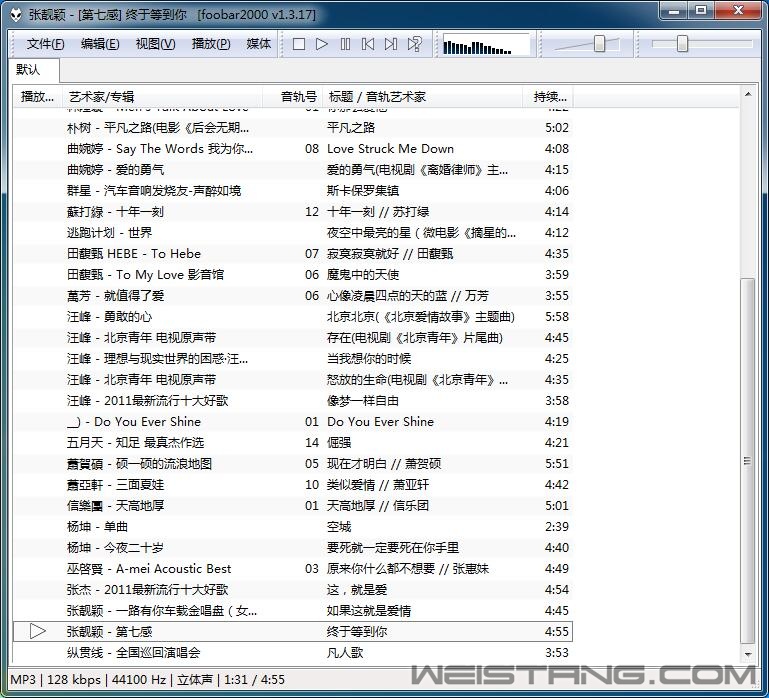769x698 pixels.
Task: Click the playlist scroll up arrow
Action: coord(747,94)
